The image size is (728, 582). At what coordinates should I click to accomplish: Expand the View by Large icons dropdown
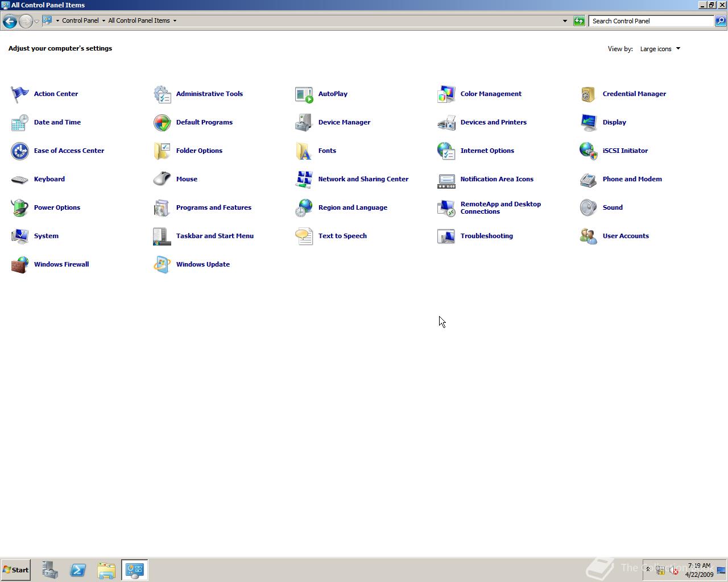click(x=660, y=49)
